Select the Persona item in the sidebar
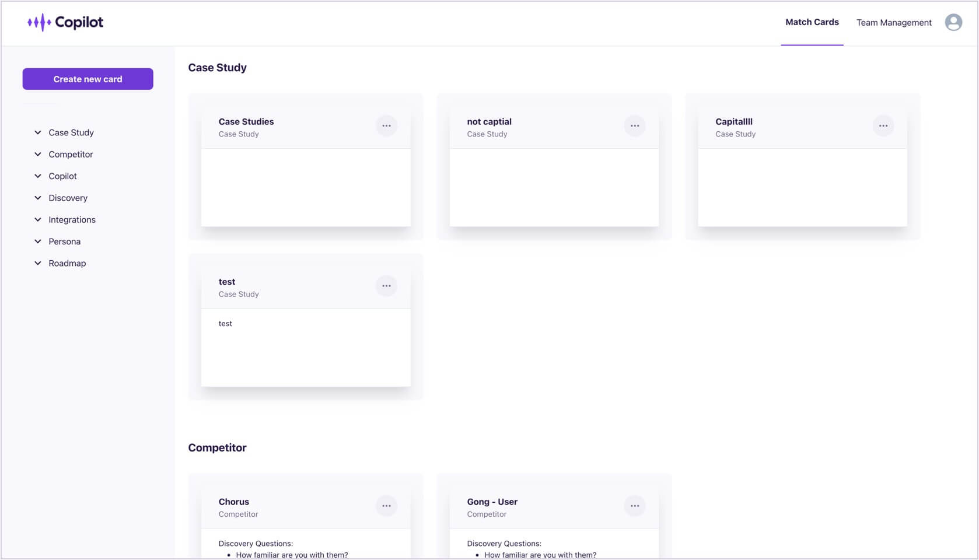 (x=64, y=241)
